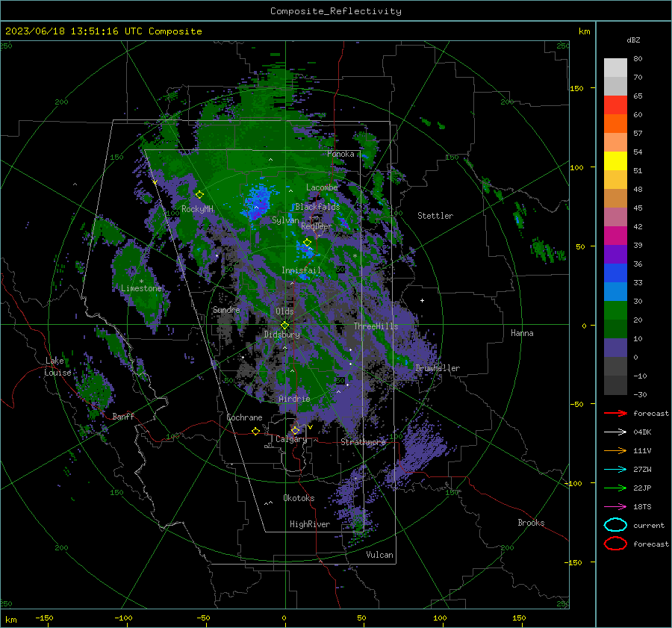Screen dimensions: 672x628
Task: Click the 60 dBZ red color swatch
Action: (615, 105)
